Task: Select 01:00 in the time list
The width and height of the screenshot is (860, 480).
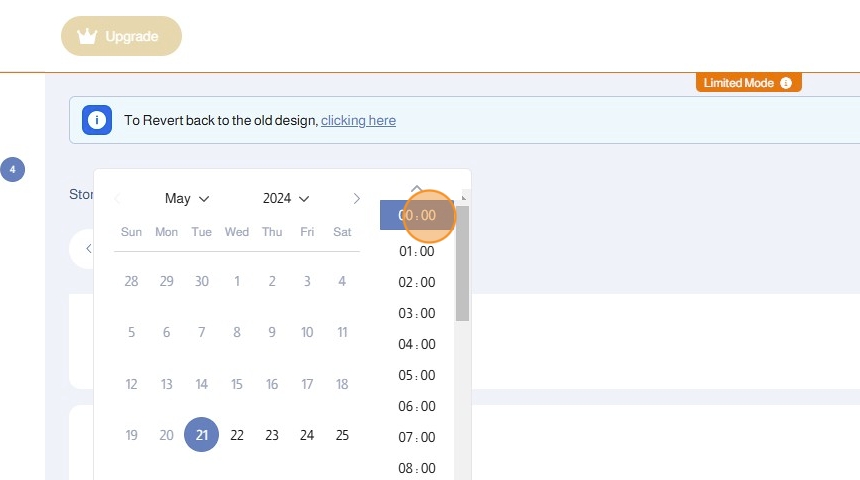Action: point(417,251)
